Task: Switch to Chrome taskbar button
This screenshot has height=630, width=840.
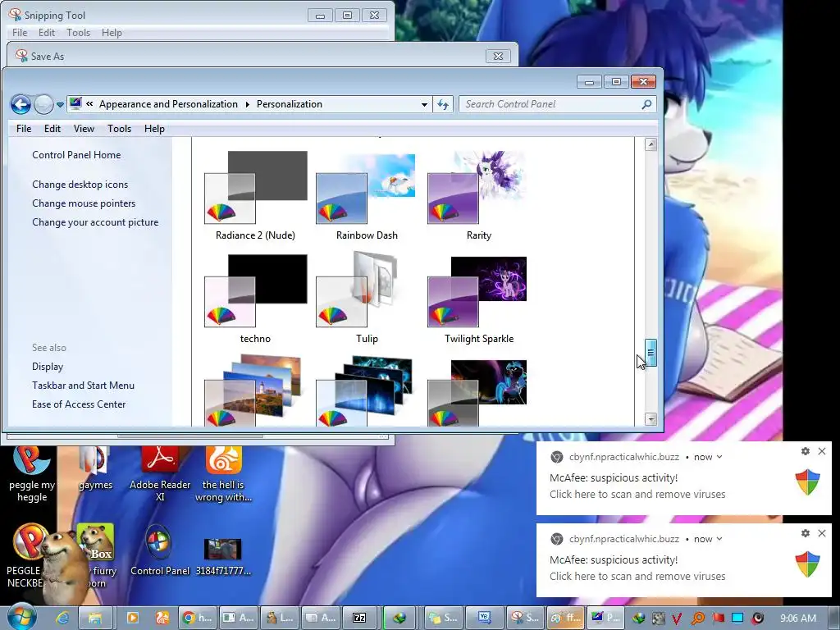Action: [x=197, y=618]
